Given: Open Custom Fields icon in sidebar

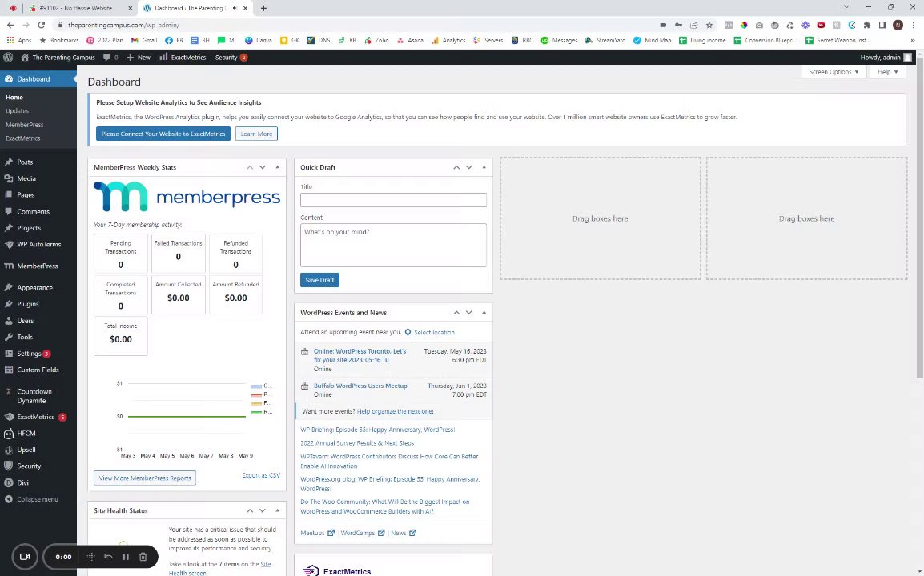Looking at the screenshot, I should pyautogui.click(x=8, y=370).
